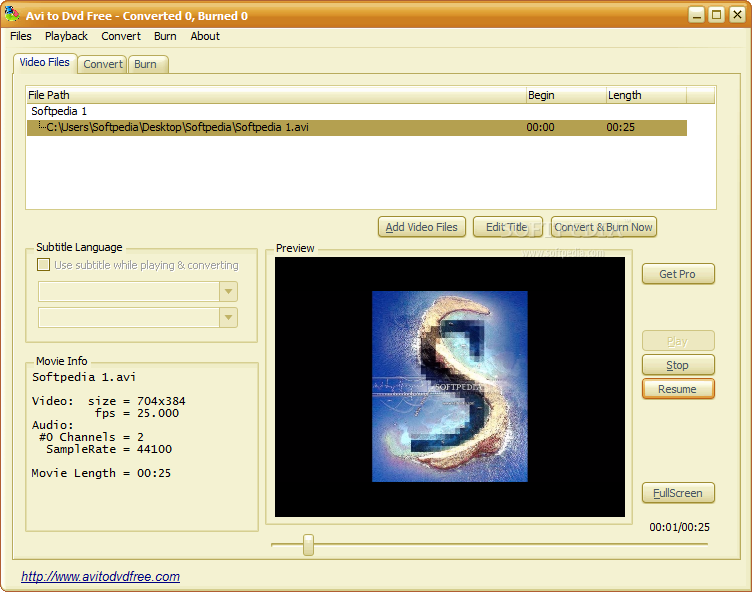Select the Softpedia 1 title node
Viewport: 752px width, 592px height.
tap(59, 111)
